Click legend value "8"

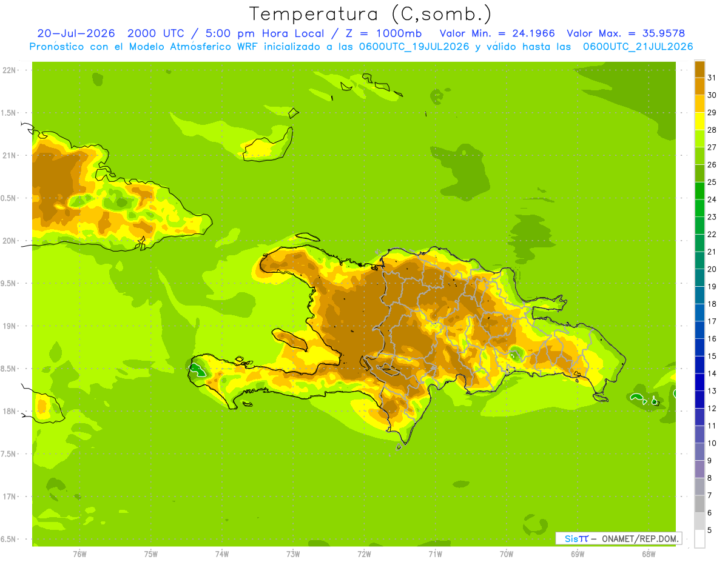(710, 478)
